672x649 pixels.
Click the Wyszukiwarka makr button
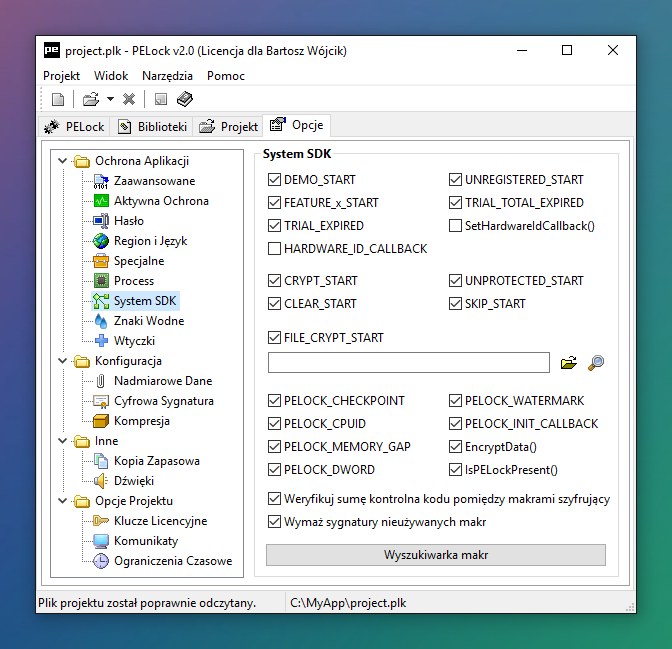pyautogui.click(x=435, y=555)
